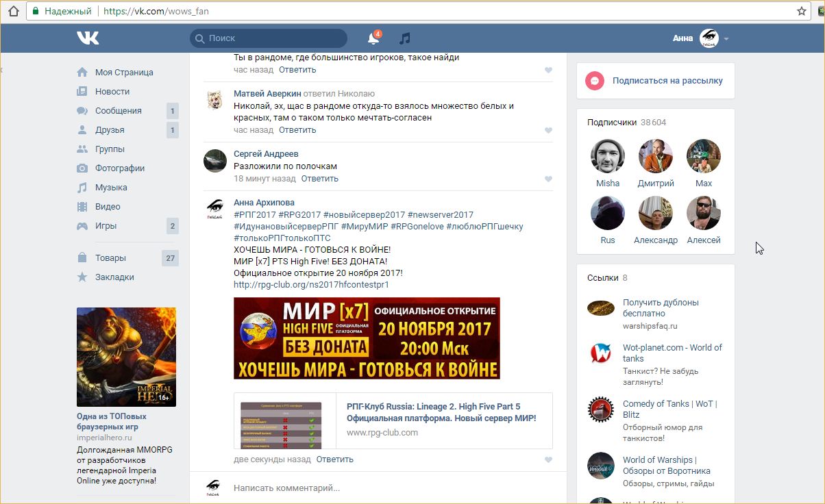Open Wot-planet.com - World of tanks link
Viewport: 825px width, 504px height.
click(672, 353)
